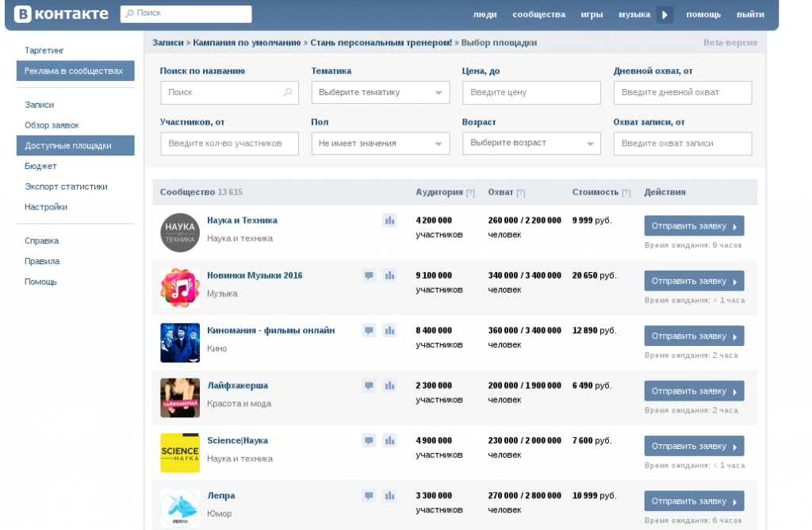Focus the header Поиск field
This screenshot has width=812, height=530.
[186, 14]
